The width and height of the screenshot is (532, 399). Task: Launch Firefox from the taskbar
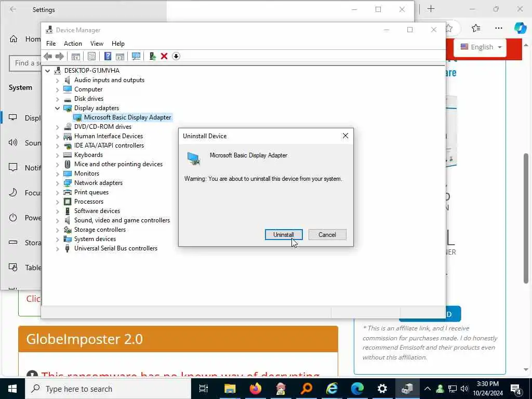tap(255, 389)
